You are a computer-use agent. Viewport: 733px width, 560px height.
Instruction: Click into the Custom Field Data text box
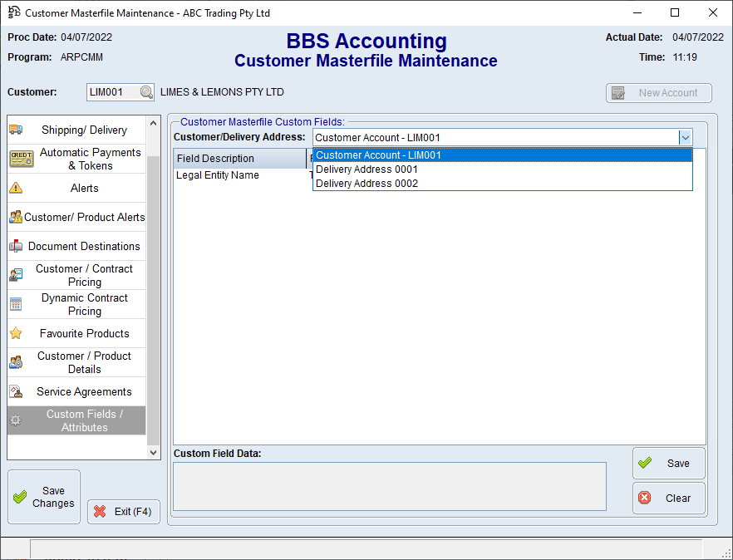tap(389, 486)
